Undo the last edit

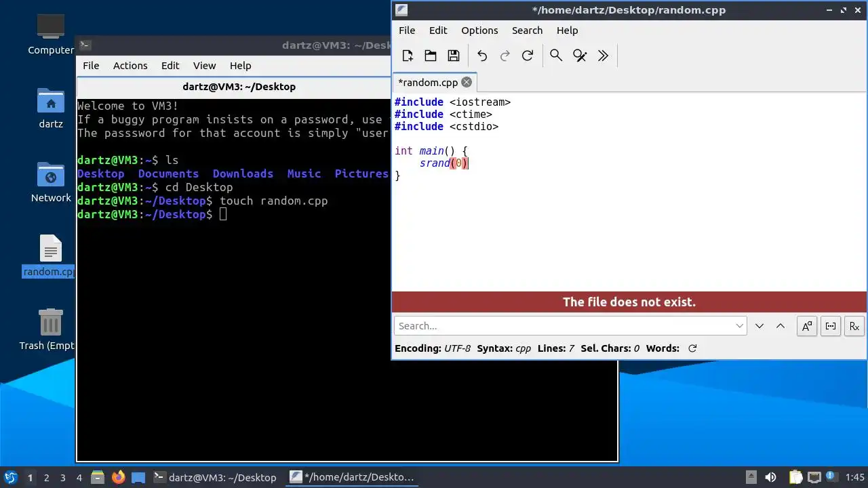[x=482, y=56]
